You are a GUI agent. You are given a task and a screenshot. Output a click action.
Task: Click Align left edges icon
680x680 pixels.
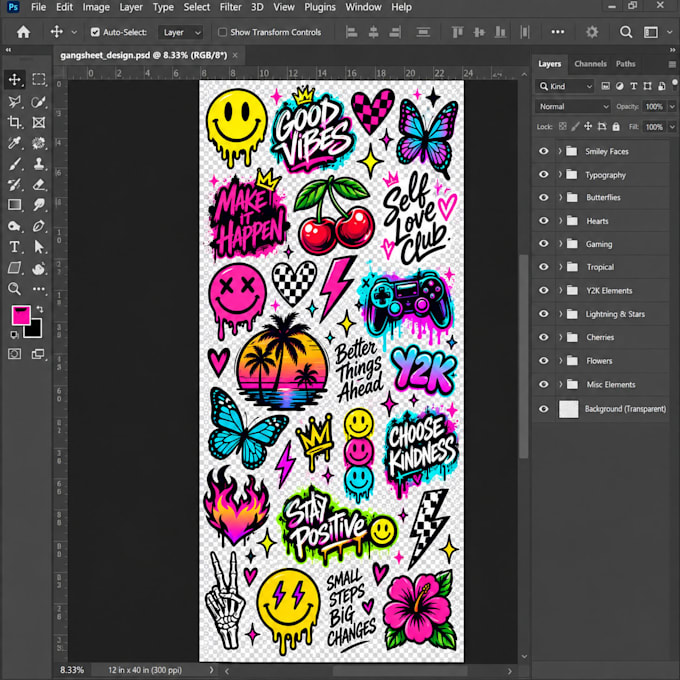click(x=351, y=32)
